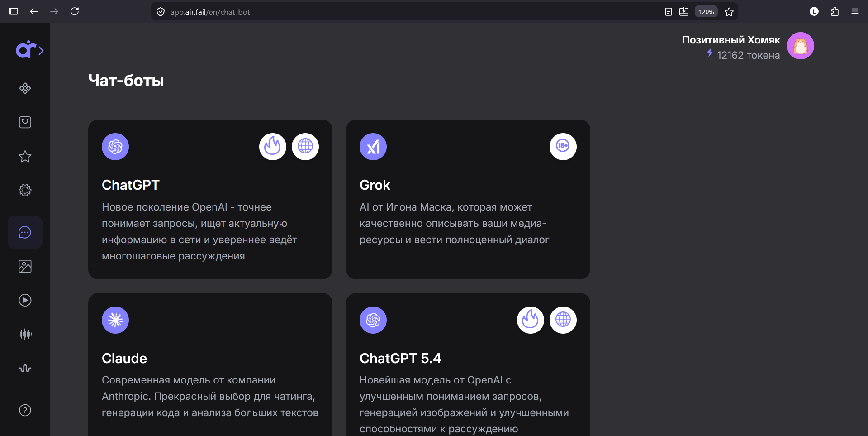The image size is (868, 436).
Task: Click the lightning bolt token icon
Action: 710,53
